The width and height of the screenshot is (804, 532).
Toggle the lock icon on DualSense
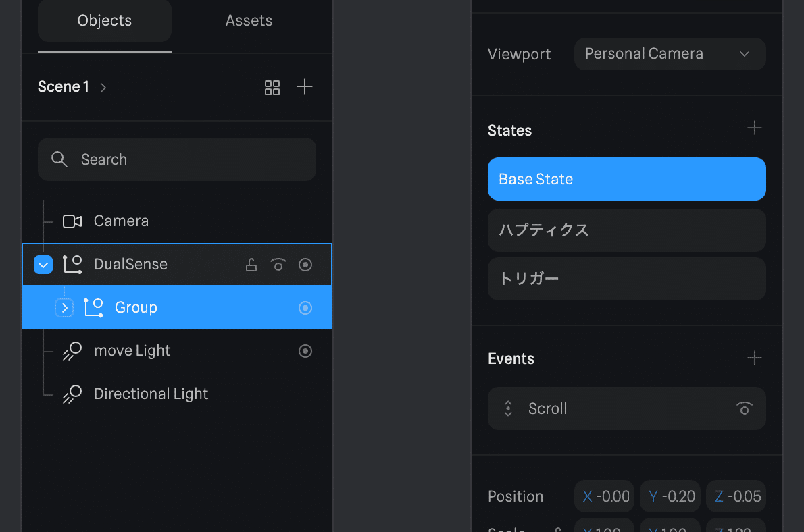click(x=251, y=265)
